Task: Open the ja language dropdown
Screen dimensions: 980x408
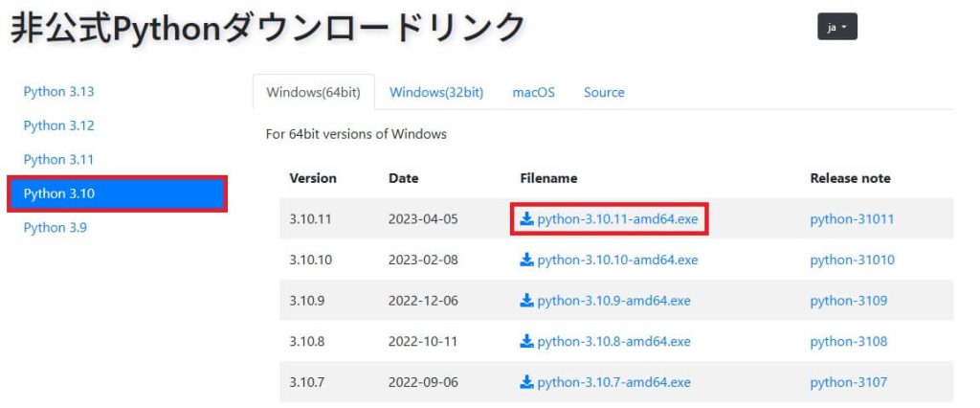Action: tap(836, 27)
